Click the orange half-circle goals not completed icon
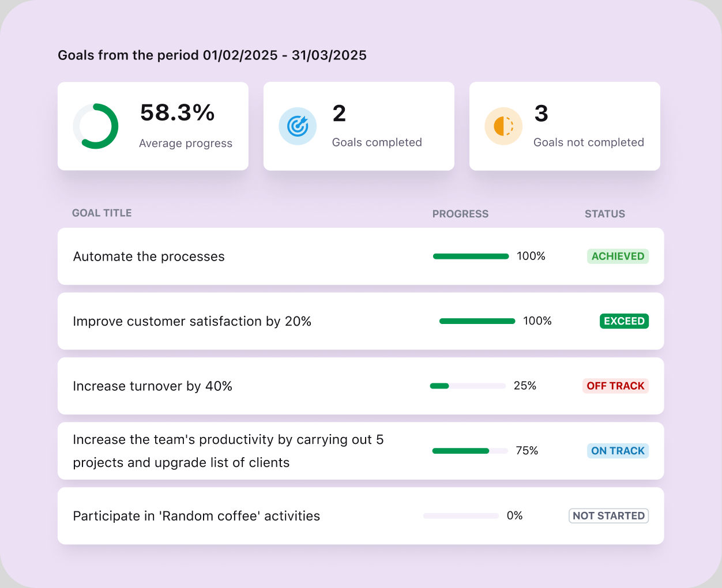 point(503,126)
